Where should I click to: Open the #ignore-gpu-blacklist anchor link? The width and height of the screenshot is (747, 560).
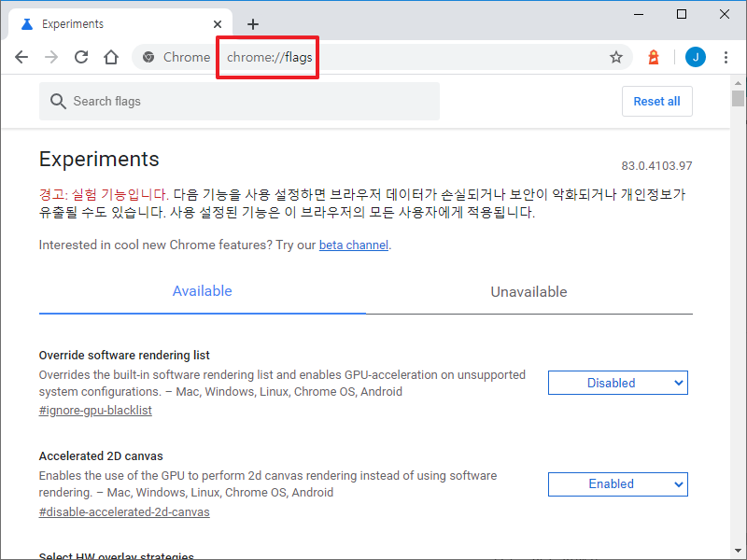(x=95, y=411)
